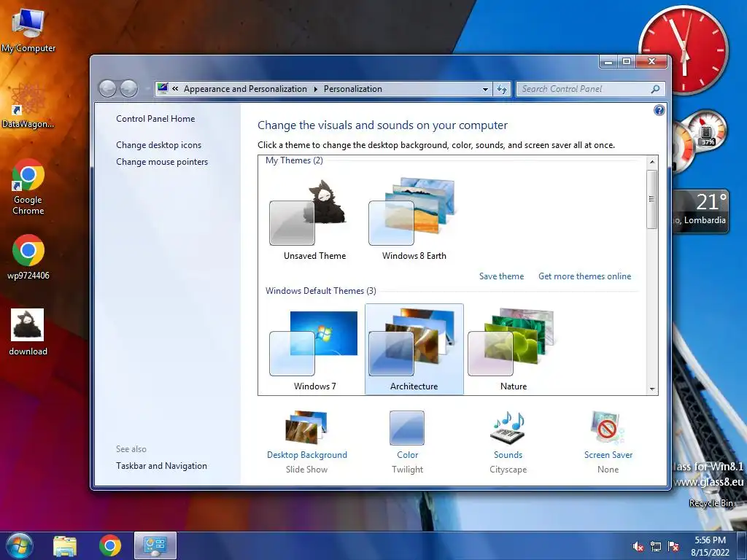The image size is (747, 560).
Task: Click the Save theme link
Action: pyautogui.click(x=501, y=276)
